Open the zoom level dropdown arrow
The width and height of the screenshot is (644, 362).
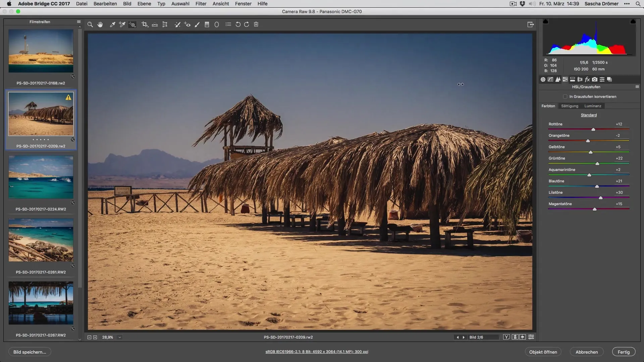(x=119, y=337)
